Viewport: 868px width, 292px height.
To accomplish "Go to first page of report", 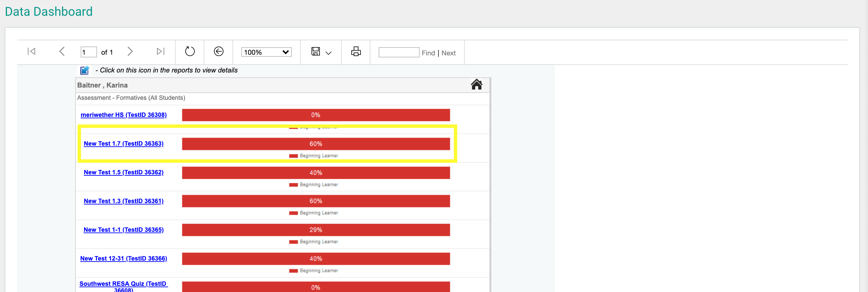I will (x=31, y=52).
